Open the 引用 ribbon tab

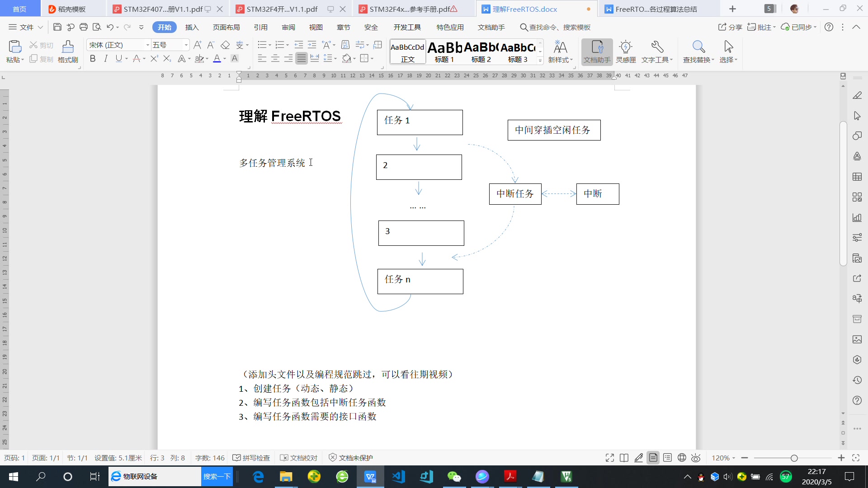coord(261,27)
